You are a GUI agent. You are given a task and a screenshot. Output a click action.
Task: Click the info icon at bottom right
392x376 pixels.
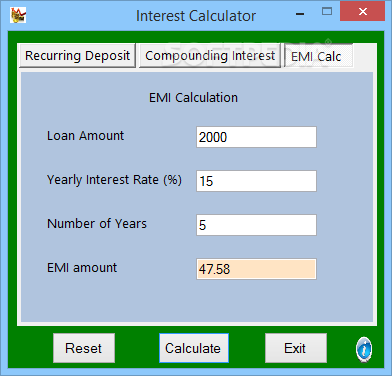[364, 349]
